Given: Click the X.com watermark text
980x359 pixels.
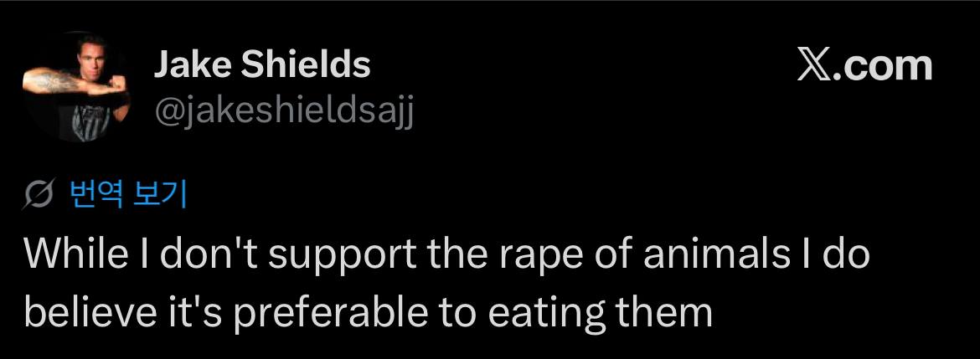Looking at the screenshot, I should (865, 65).
